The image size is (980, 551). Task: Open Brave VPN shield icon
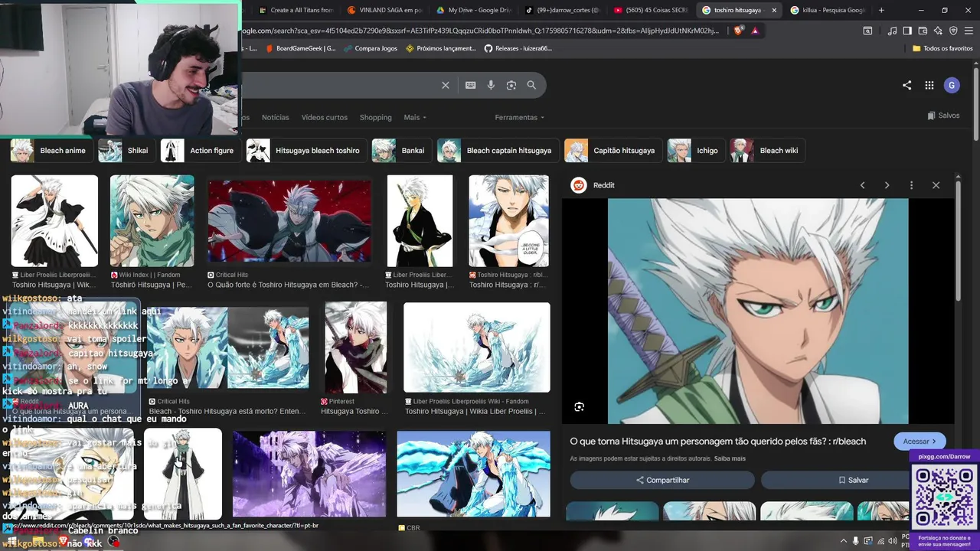coord(953,31)
